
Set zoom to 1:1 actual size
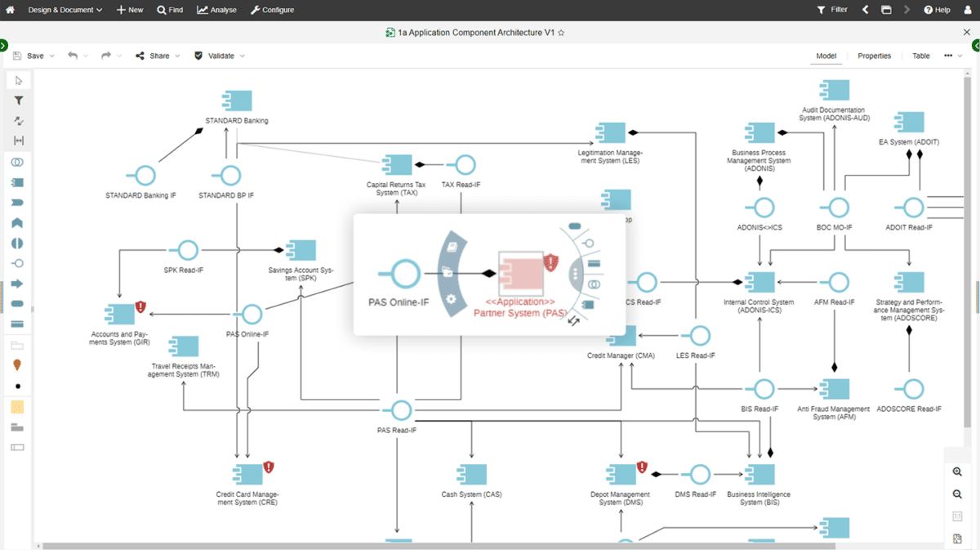956,516
